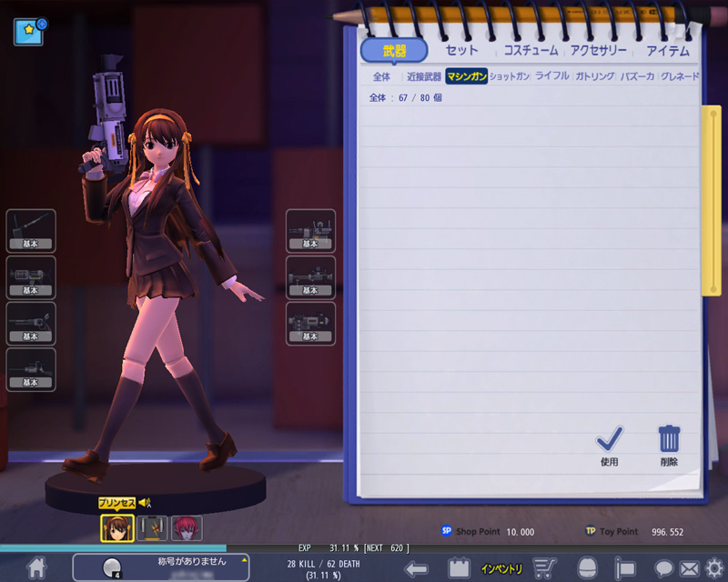Viewport: 728px width, 582px height.
Task: Open the shopping cart shop icon
Action: point(544,568)
